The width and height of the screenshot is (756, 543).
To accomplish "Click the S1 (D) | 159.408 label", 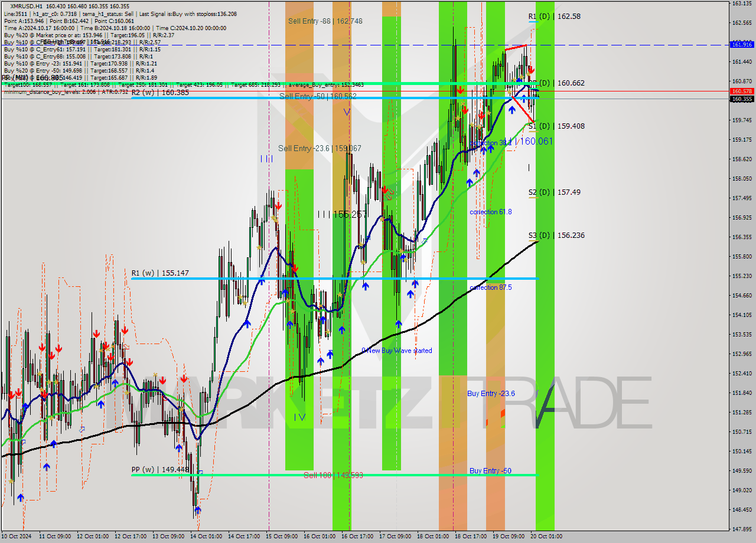I will click(x=556, y=126).
